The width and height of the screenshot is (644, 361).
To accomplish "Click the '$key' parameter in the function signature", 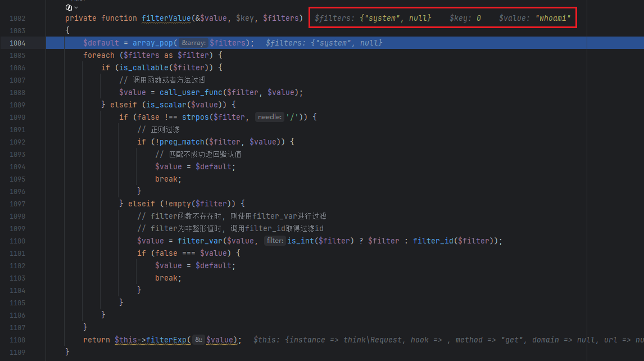I will point(245,18).
